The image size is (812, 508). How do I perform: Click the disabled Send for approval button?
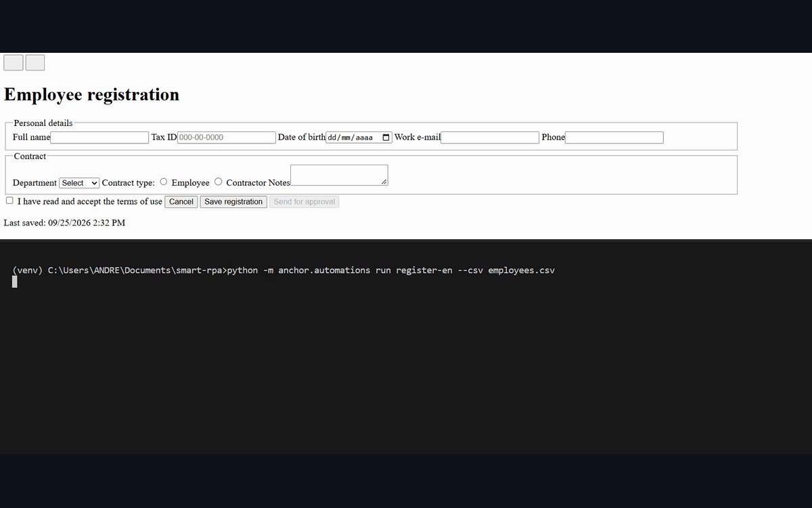(x=304, y=202)
